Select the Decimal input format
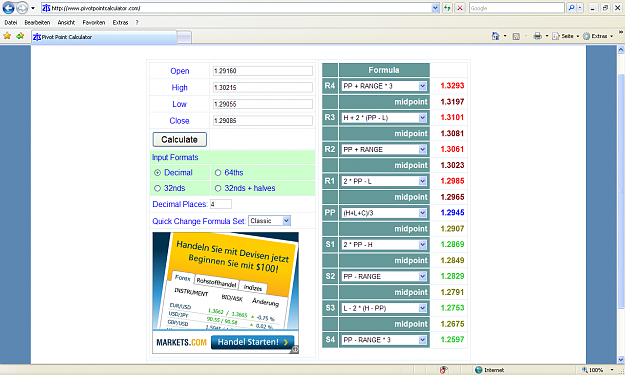625x375 pixels. tap(157, 173)
